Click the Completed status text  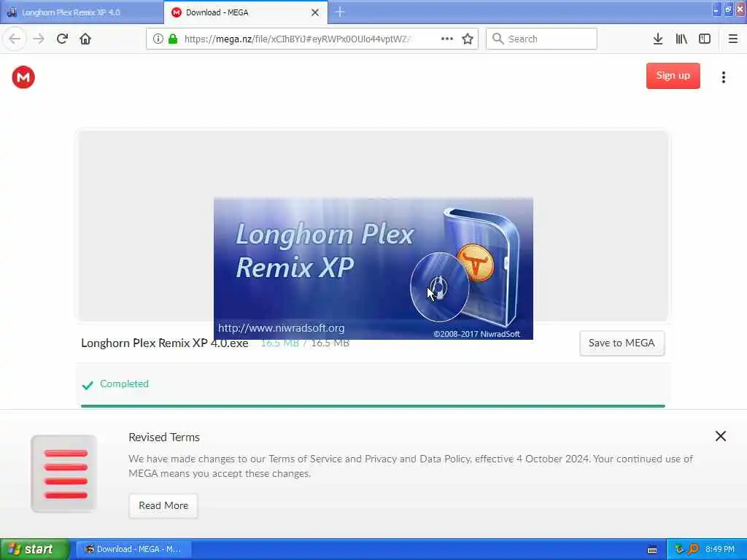click(124, 384)
